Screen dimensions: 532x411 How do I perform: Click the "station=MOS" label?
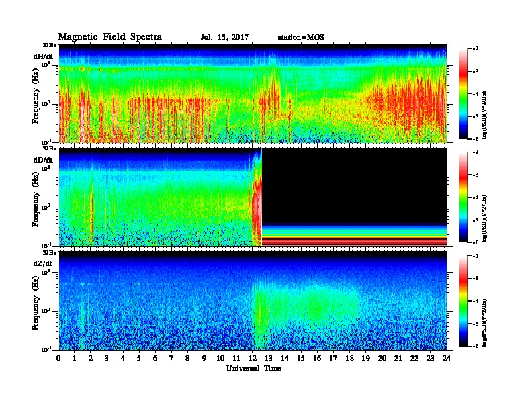coord(301,38)
